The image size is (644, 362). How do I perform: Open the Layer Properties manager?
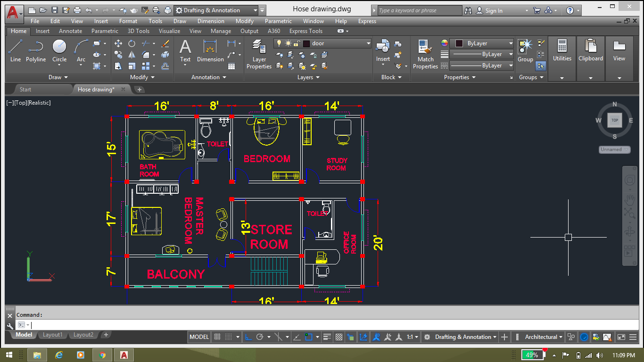259,52
